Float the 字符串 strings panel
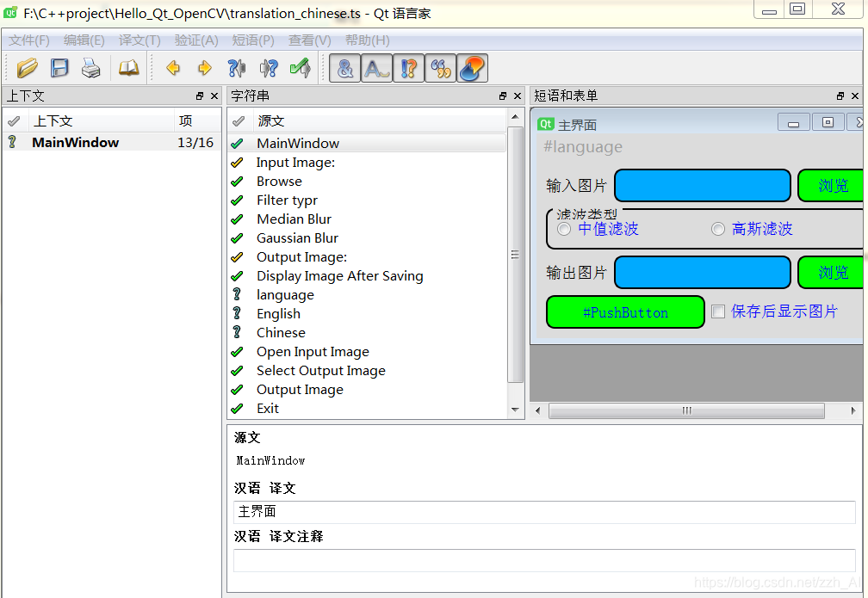 503,96
